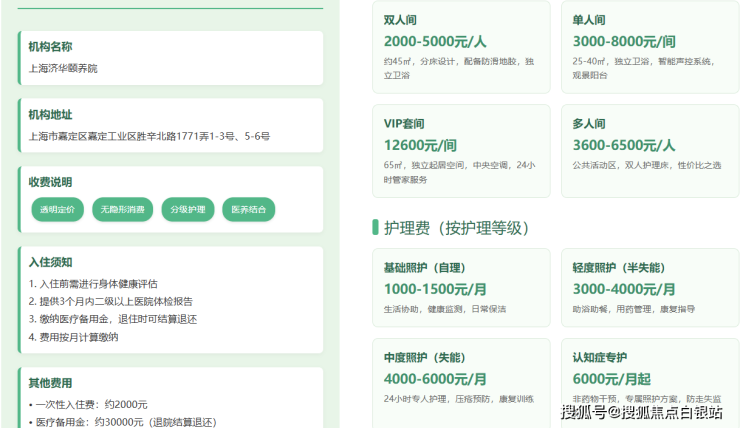Open the 双人间 room card title
The image size is (740, 428).
[x=400, y=20]
